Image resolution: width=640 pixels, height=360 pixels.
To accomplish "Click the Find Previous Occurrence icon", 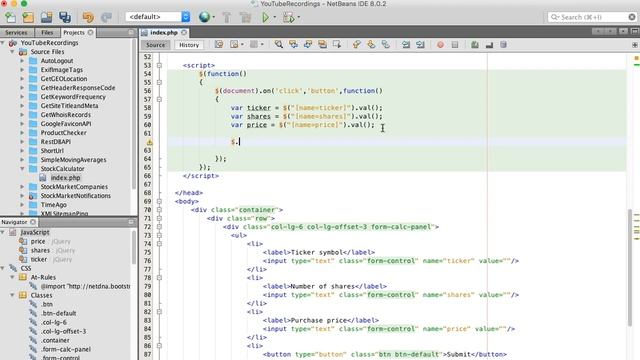I will point(293,44).
